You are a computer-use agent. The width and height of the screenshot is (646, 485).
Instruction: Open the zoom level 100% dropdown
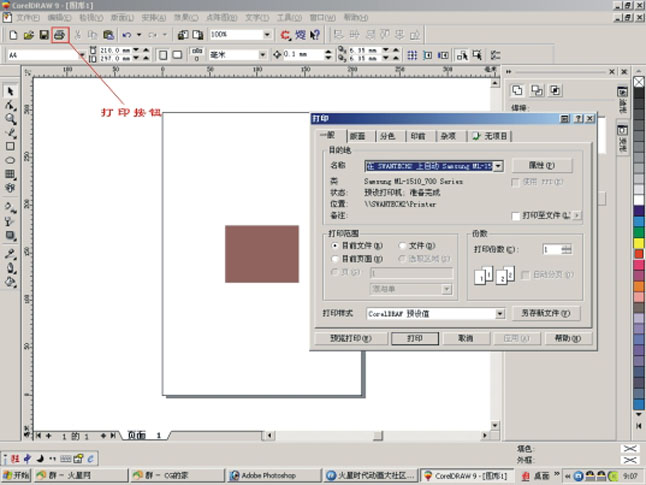pos(268,35)
